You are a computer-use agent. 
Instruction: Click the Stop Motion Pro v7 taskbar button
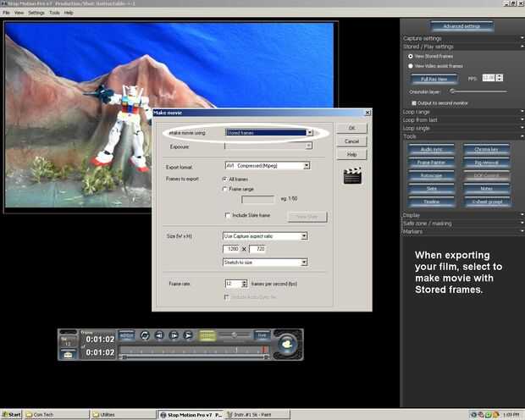click(191, 415)
